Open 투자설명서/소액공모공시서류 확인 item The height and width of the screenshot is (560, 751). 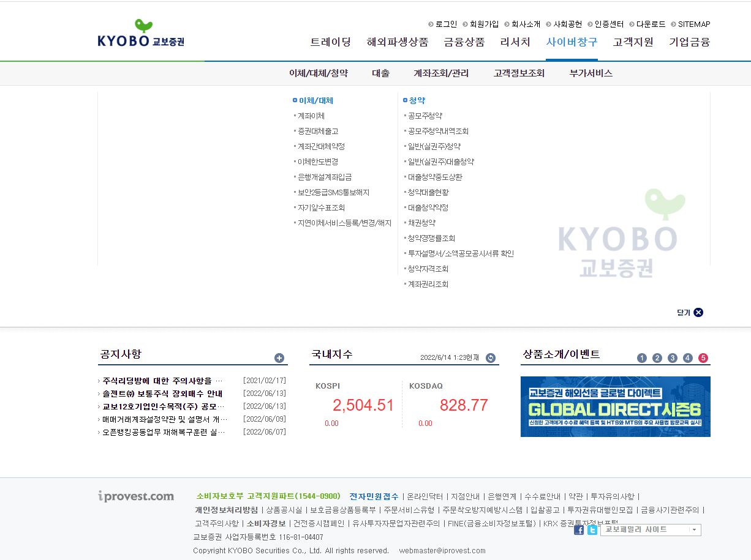[x=461, y=253]
